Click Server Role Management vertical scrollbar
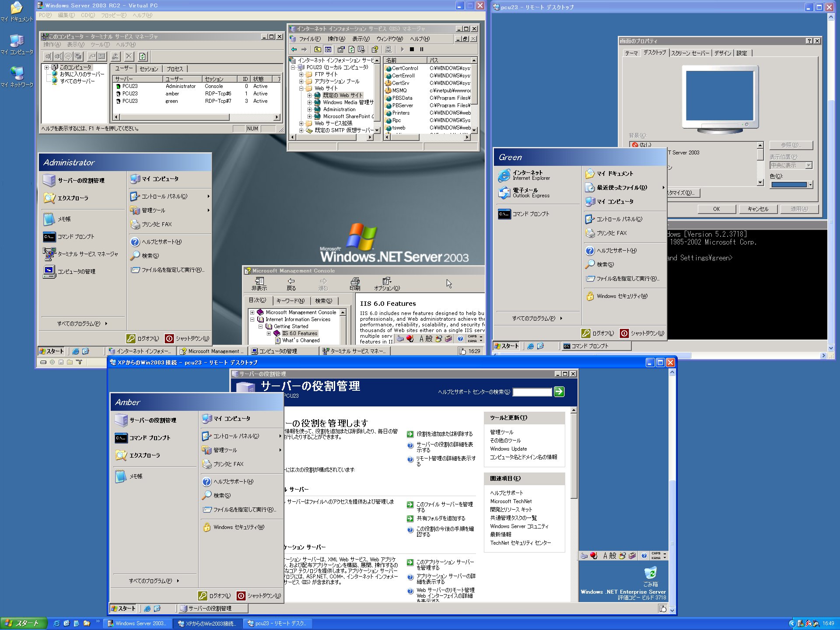Viewport: 840px width, 630px height. (574, 455)
